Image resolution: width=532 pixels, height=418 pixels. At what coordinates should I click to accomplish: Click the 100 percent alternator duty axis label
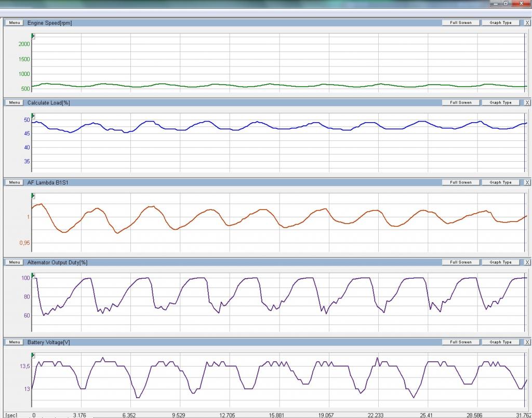click(25, 278)
